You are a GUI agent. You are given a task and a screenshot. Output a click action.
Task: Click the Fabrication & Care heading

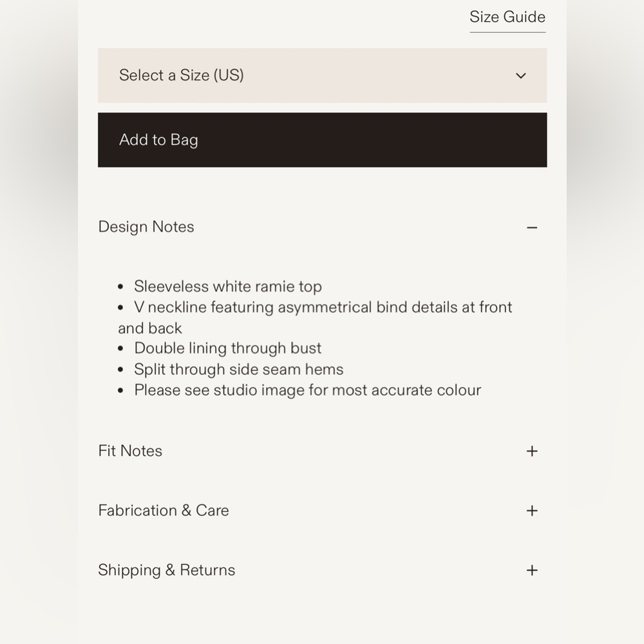point(163,511)
